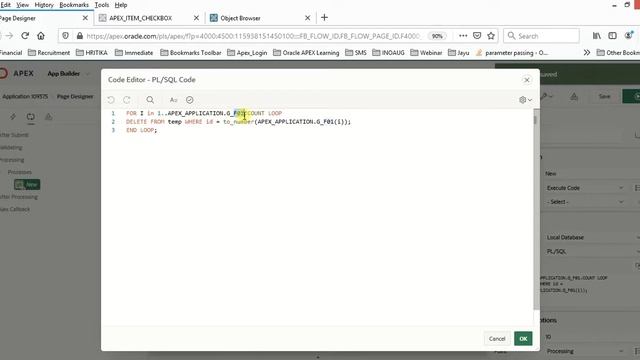Screen dimensions: 640x360
Task: Click the auto-complete icon in Code Editor
Action: (x=173, y=100)
